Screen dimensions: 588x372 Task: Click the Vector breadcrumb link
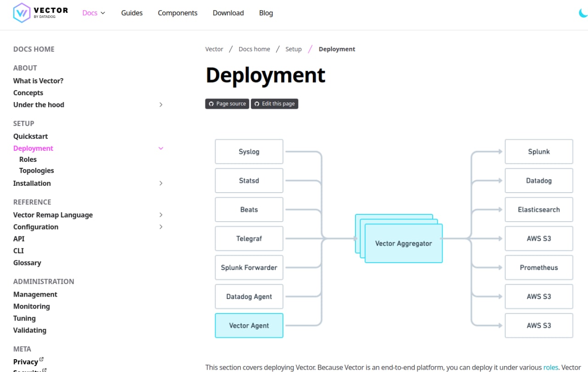point(214,49)
